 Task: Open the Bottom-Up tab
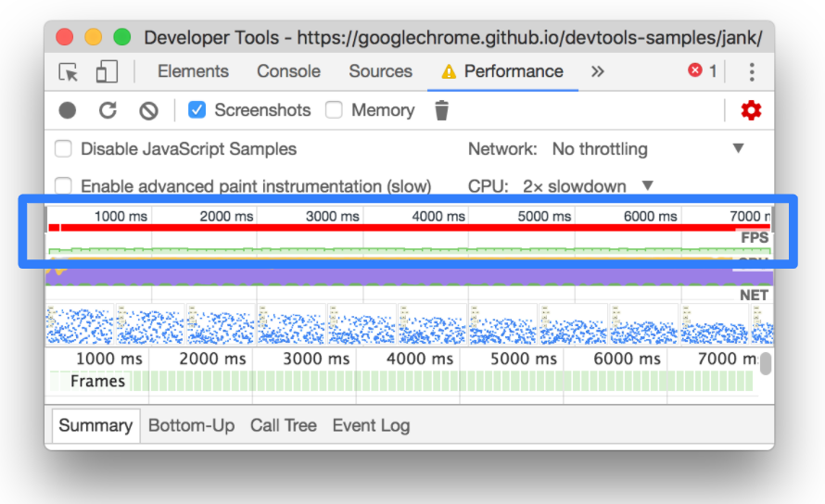point(192,425)
